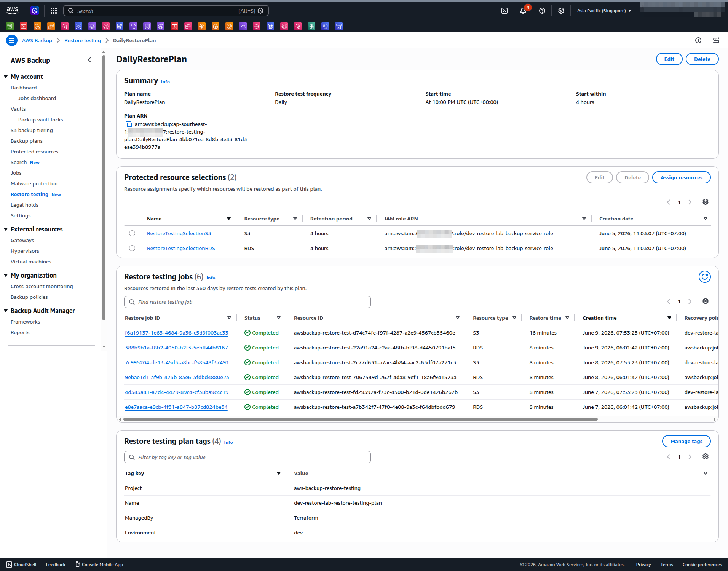Open Backup vault locks in the sidebar
The width and height of the screenshot is (728, 571).
(x=40, y=120)
